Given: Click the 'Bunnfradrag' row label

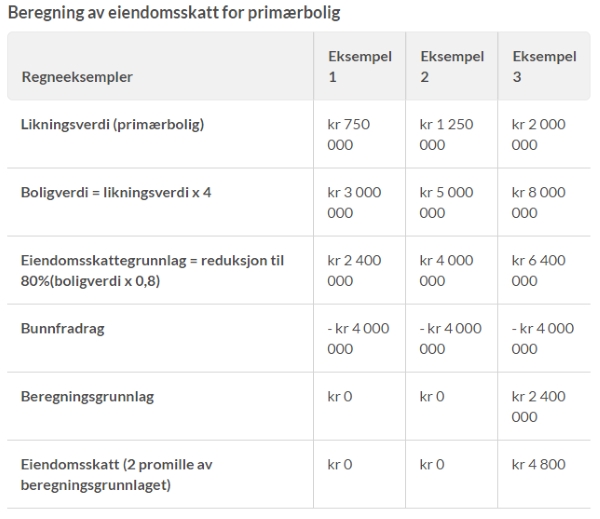Looking at the screenshot, I should [61, 329].
